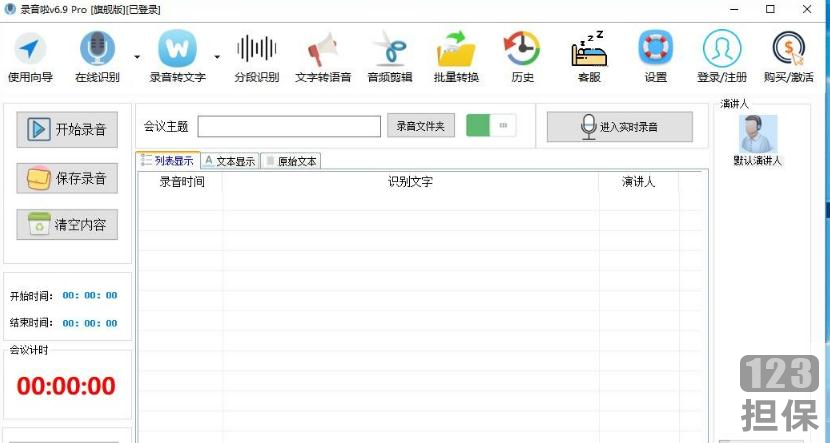View 历史 history records
This screenshot has width=830, height=443.
coord(522,57)
